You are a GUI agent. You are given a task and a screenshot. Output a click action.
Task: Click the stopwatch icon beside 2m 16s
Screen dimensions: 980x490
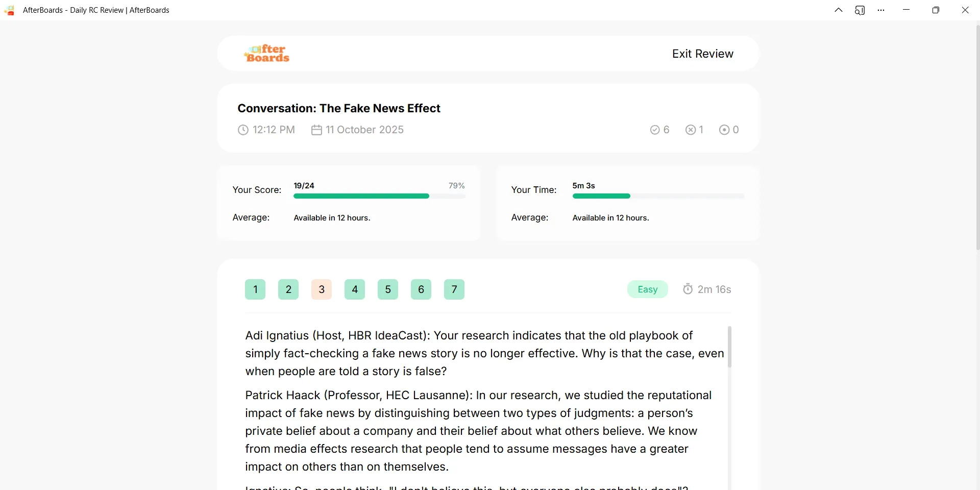point(688,289)
